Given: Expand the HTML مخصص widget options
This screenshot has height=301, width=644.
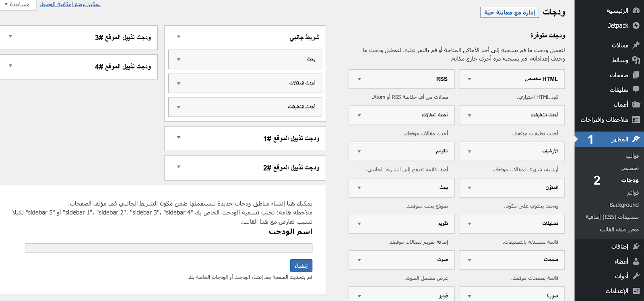Looking at the screenshot, I should click(x=469, y=79).
